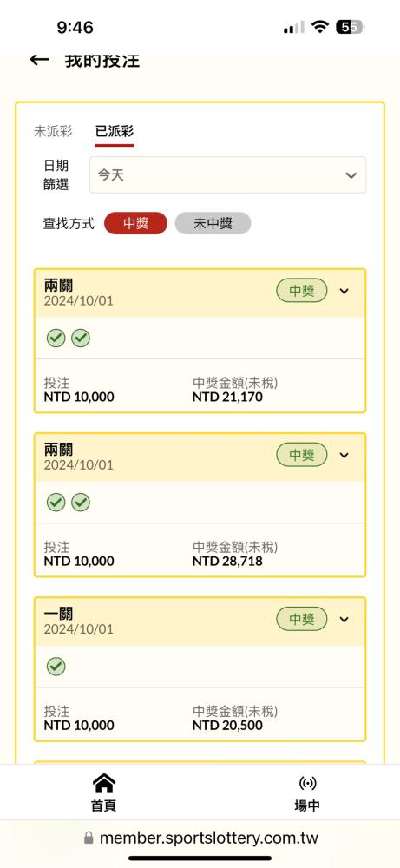Tap second checkmark in NTD 21,170 bet
This screenshot has width=400, height=868.
click(x=81, y=338)
